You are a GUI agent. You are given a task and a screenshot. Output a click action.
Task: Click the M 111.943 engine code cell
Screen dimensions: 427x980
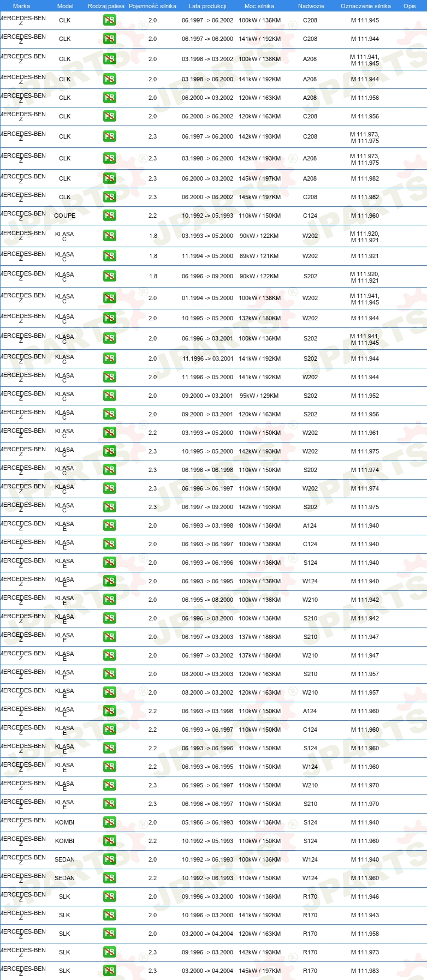(x=365, y=915)
